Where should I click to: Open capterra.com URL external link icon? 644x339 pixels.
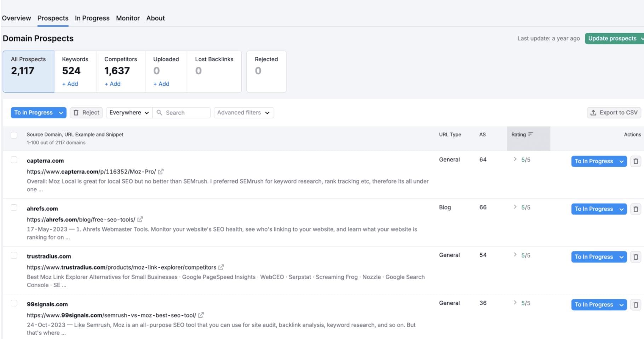pyautogui.click(x=161, y=171)
